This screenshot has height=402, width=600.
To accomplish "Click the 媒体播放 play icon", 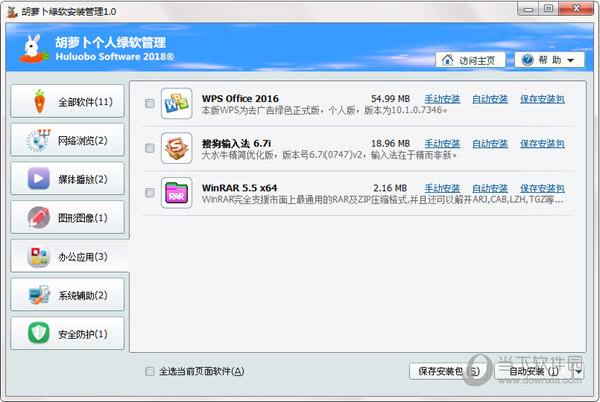I will point(38,180).
